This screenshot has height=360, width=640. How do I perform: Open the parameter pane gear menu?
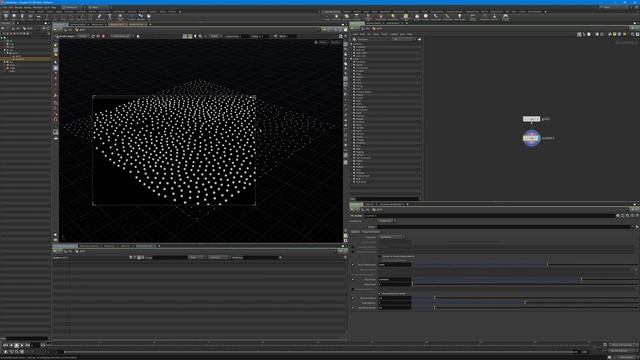pyautogui.click(x=618, y=216)
